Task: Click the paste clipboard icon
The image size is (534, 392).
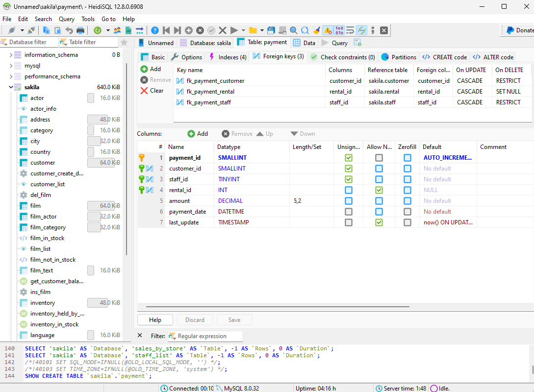Action: click(x=57, y=30)
